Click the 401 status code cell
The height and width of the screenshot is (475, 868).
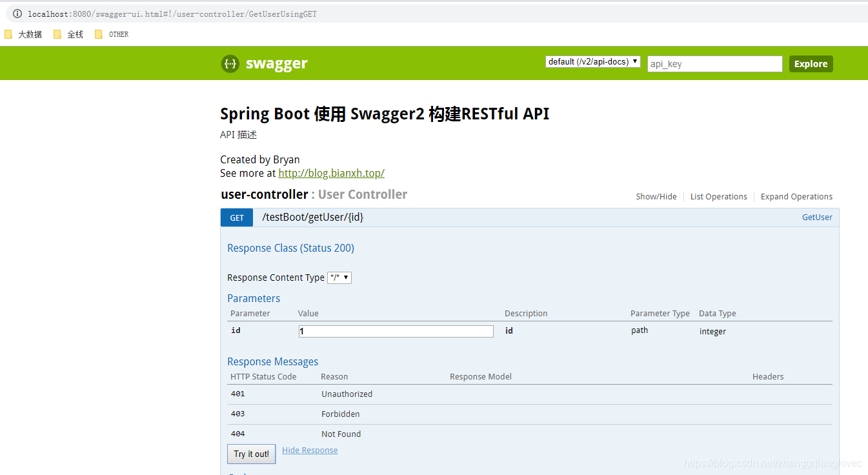click(x=238, y=394)
